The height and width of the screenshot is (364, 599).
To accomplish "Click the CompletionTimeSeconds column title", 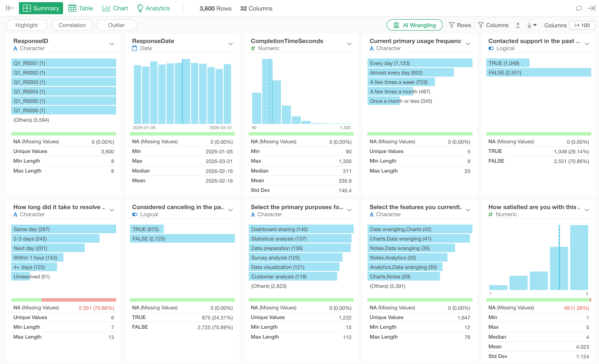I will [x=287, y=41].
